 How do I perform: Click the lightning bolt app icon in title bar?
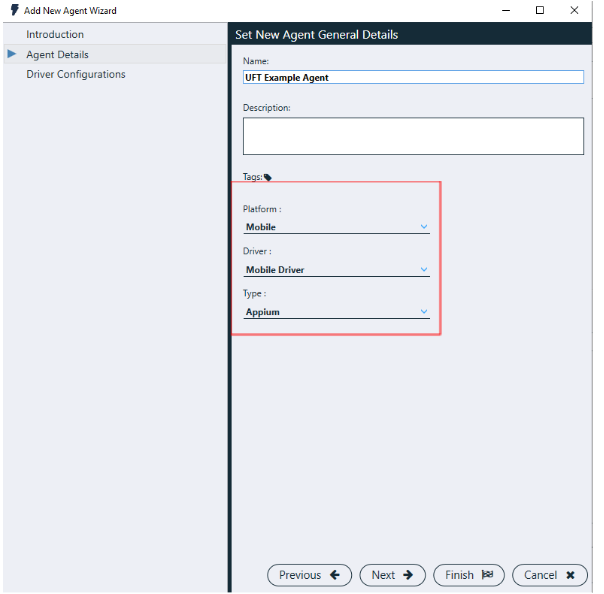14,11
